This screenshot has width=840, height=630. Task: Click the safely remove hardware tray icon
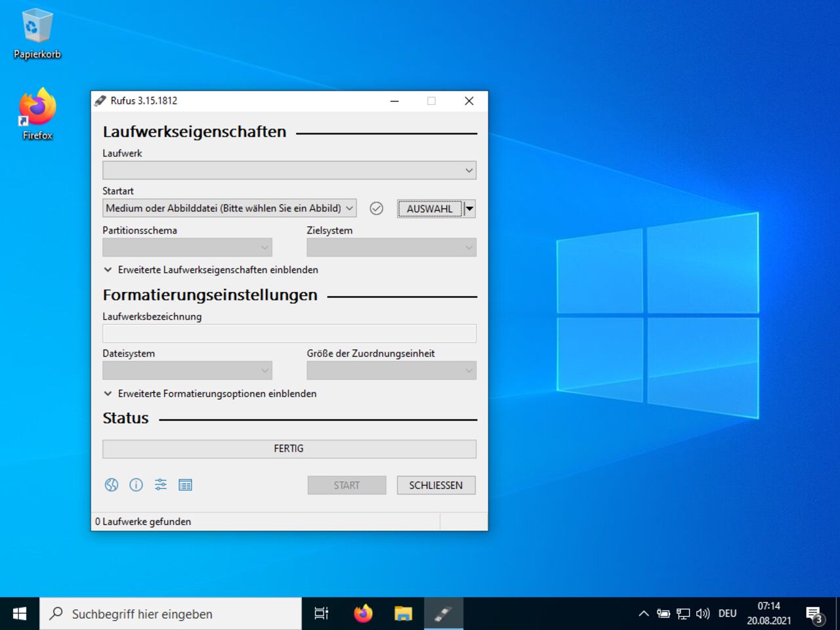[x=663, y=614]
